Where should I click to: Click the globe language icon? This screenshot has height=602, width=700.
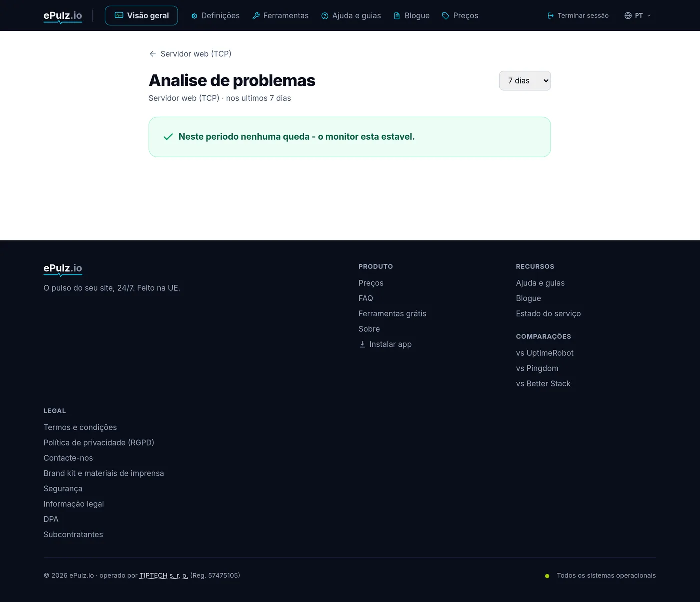pos(628,16)
